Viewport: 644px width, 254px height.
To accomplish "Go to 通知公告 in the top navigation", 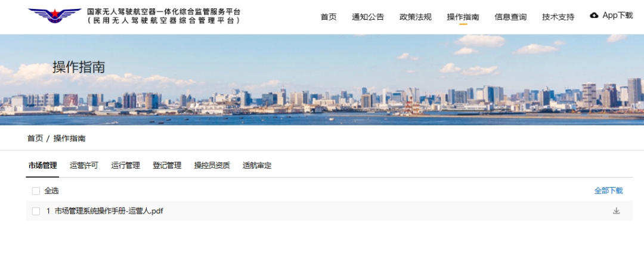I will pos(368,17).
